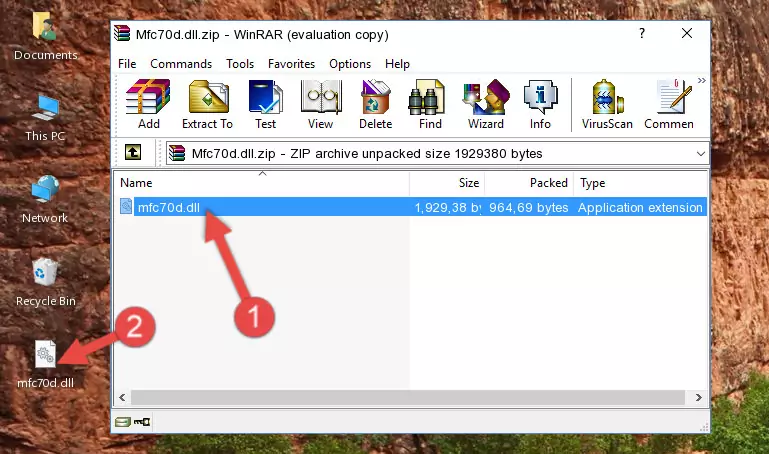Screen dimensions: 769x454
Task: Select the Recycle Bin desktop icon
Action: 46,282
